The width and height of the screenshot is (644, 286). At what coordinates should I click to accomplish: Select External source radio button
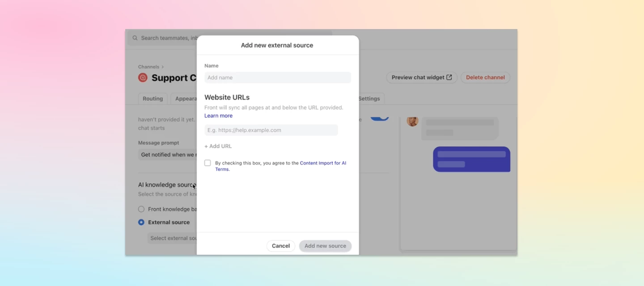[x=141, y=222]
